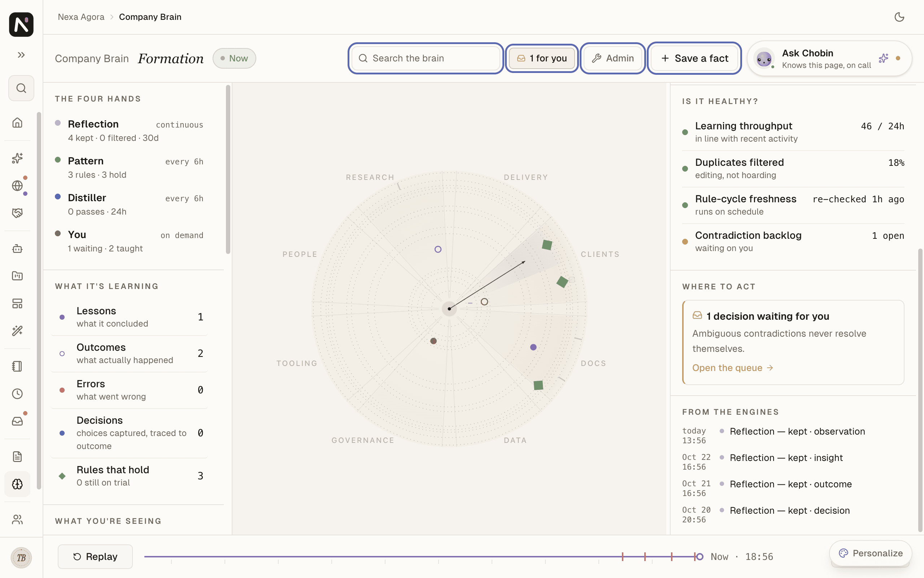Expand the sidebar with double chevron
Screen dimensions: 924x578
(x=21, y=55)
